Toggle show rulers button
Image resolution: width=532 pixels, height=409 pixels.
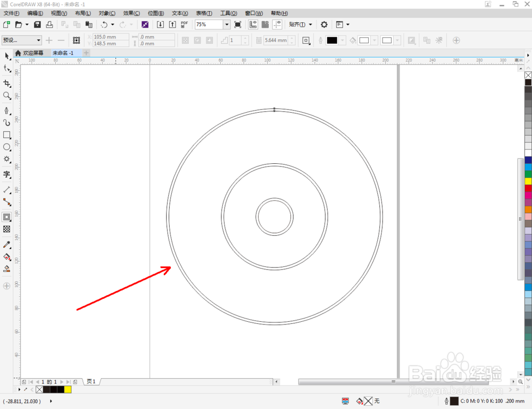tap(253, 24)
